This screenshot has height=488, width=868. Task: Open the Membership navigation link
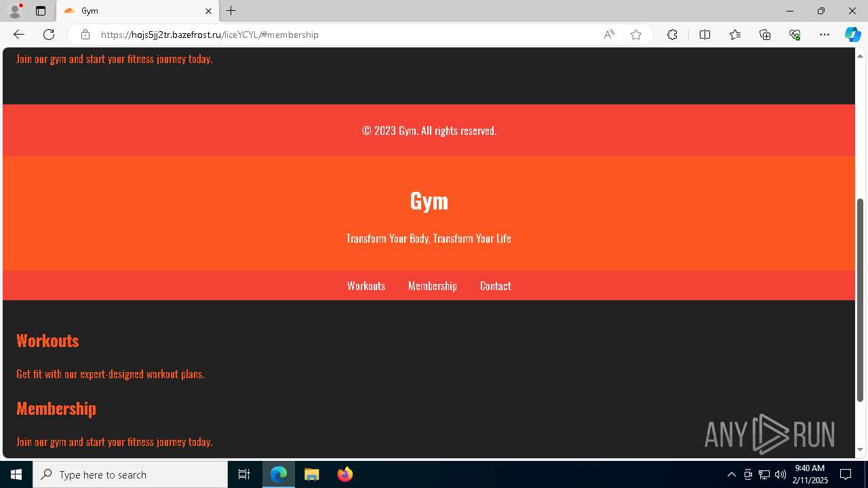click(433, 286)
